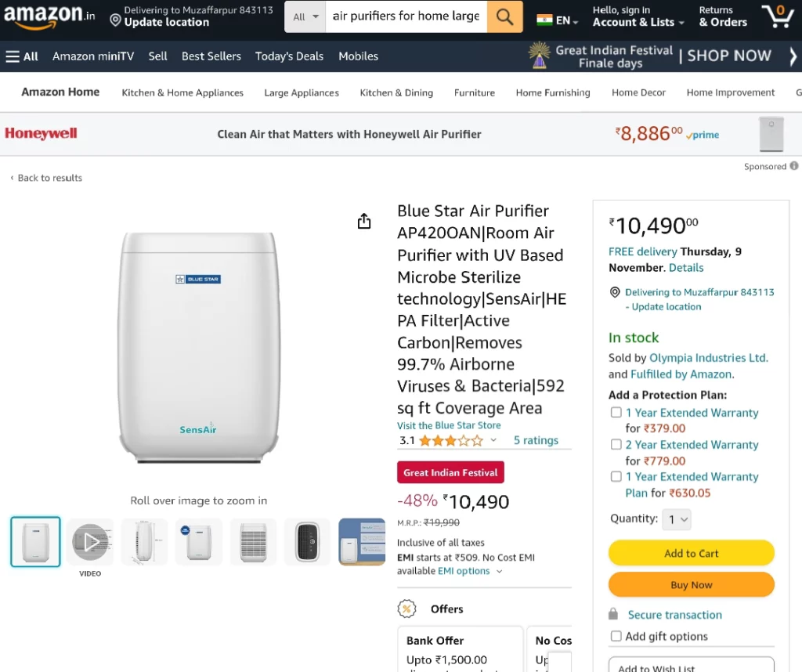
Task: Select the remote control product thumbnail
Action: click(x=307, y=541)
